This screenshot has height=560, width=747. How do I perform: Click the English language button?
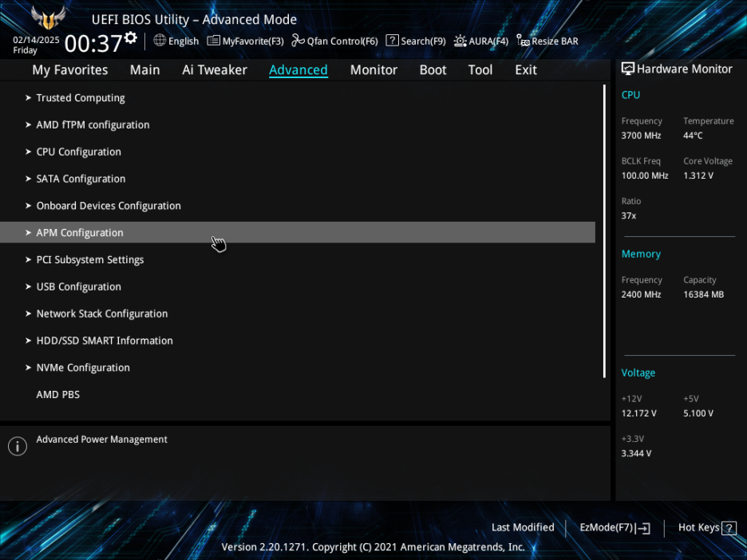184,41
